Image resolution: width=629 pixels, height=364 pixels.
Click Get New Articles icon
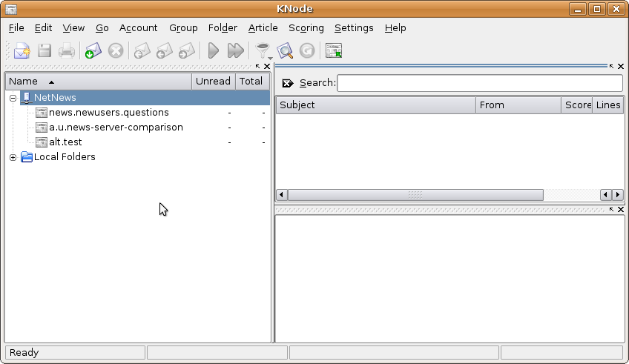pos(93,51)
